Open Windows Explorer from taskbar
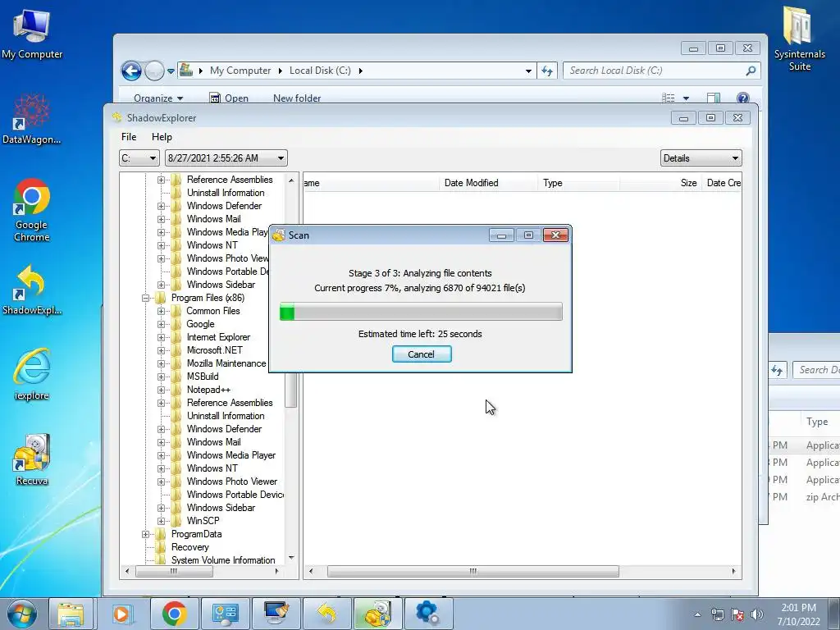 point(71,614)
